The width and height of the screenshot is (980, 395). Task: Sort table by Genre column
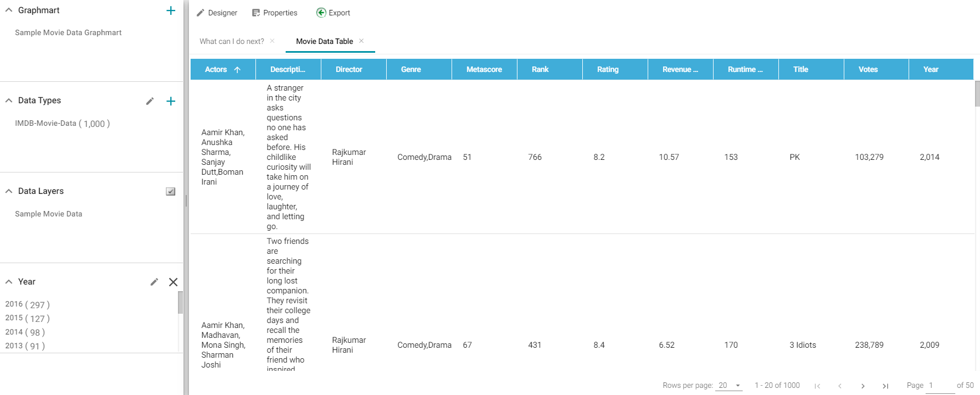click(x=419, y=69)
